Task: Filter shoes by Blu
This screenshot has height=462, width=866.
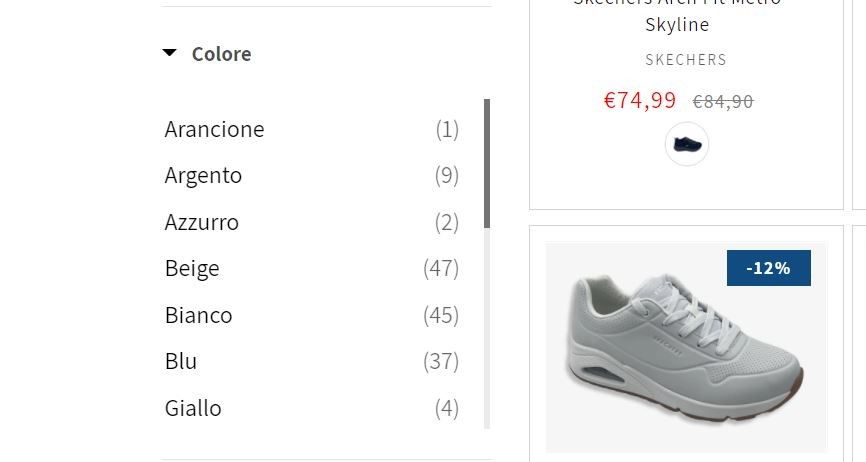Action: pyautogui.click(x=311, y=362)
